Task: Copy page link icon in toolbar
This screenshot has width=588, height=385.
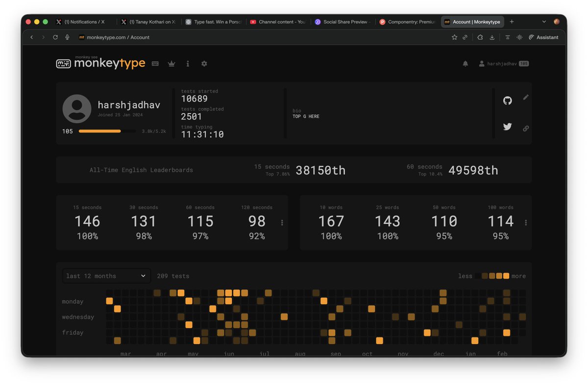Action: point(465,37)
